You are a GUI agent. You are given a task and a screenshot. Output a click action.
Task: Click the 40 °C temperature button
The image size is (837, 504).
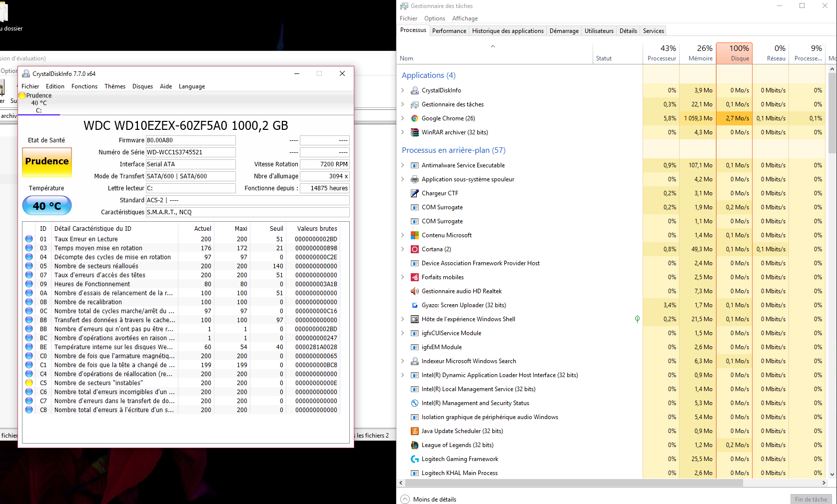(x=47, y=205)
